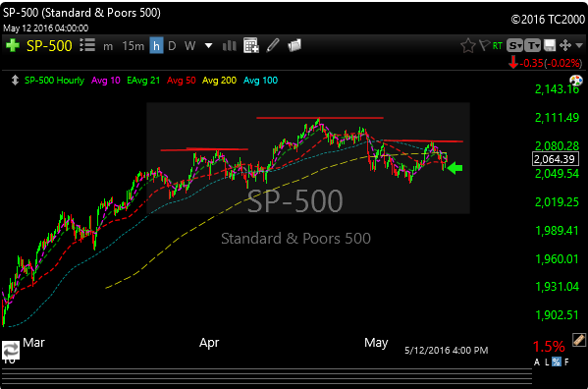The height and width of the screenshot is (389, 588).
Task: Open the chart options dropdown arrow at toolbar end
Action: 579,45
